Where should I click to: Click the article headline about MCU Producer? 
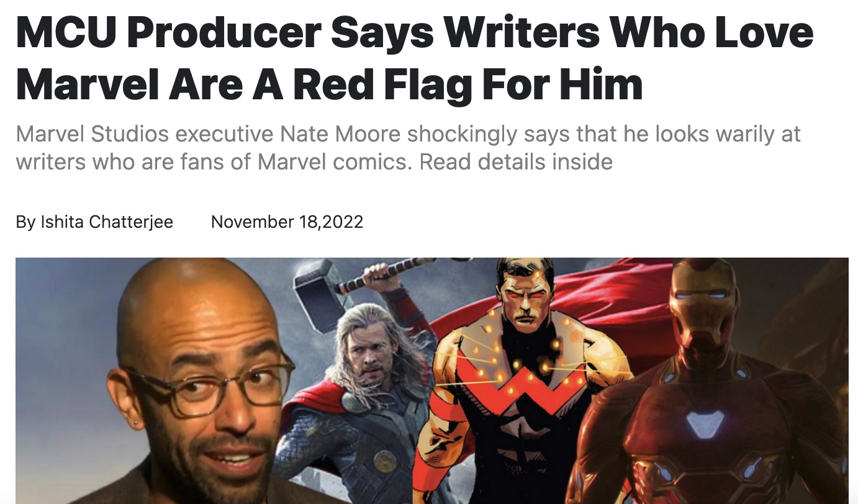click(x=414, y=59)
